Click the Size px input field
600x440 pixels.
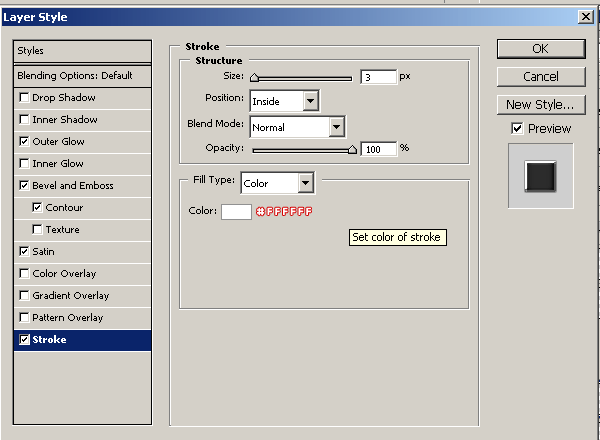tap(378, 76)
